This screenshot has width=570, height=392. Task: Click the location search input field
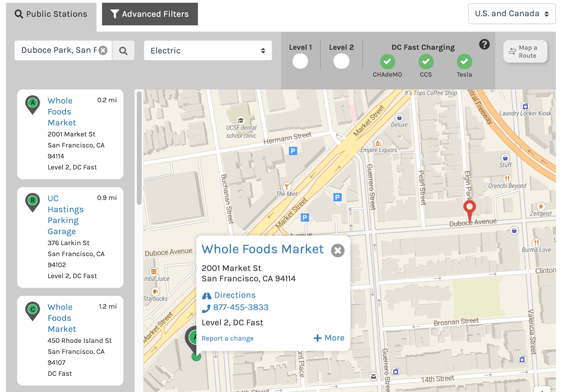click(x=59, y=51)
